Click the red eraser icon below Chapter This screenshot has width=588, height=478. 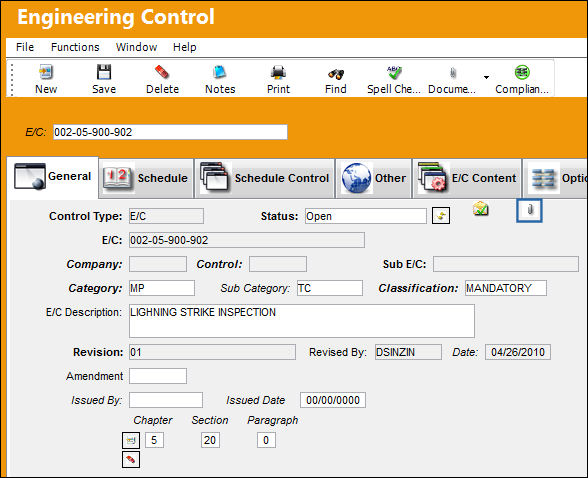point(131,459)
